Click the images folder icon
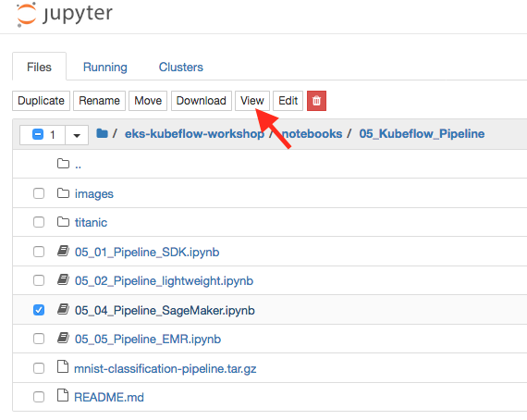Image resolution: width=527 pixels, height=420 pixels. (63, 193)
